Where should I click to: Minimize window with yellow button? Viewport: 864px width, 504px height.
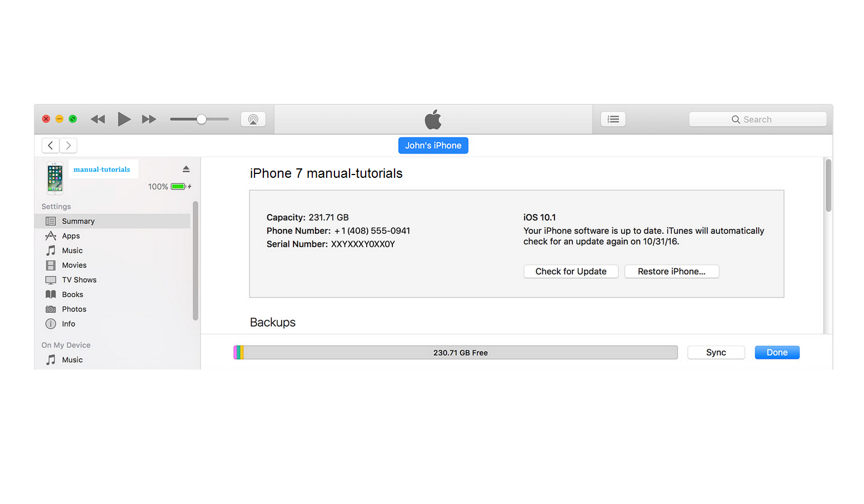point(59,119)
